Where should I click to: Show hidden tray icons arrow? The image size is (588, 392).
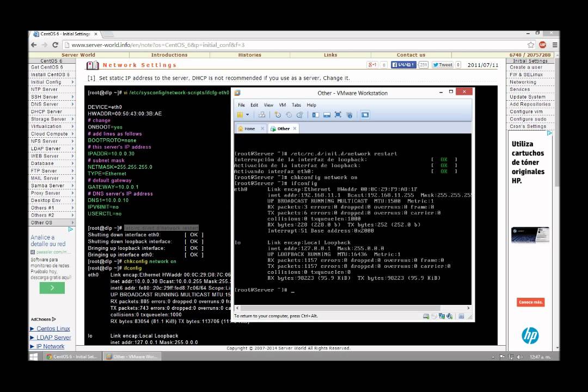493,357
